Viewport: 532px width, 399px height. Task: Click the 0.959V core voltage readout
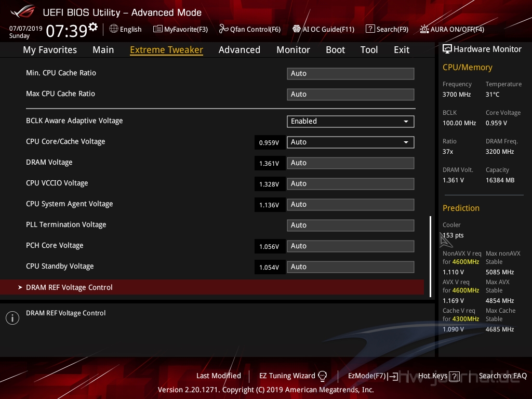270,142
